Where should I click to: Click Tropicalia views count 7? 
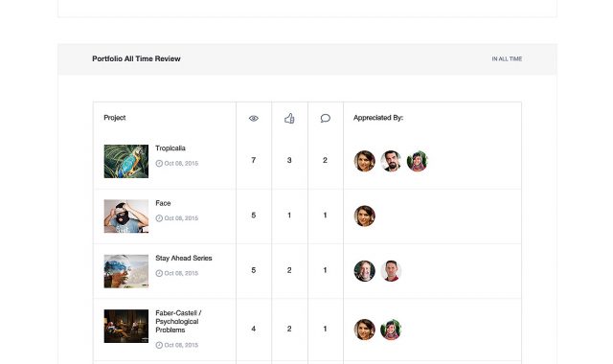pos(253,160)
